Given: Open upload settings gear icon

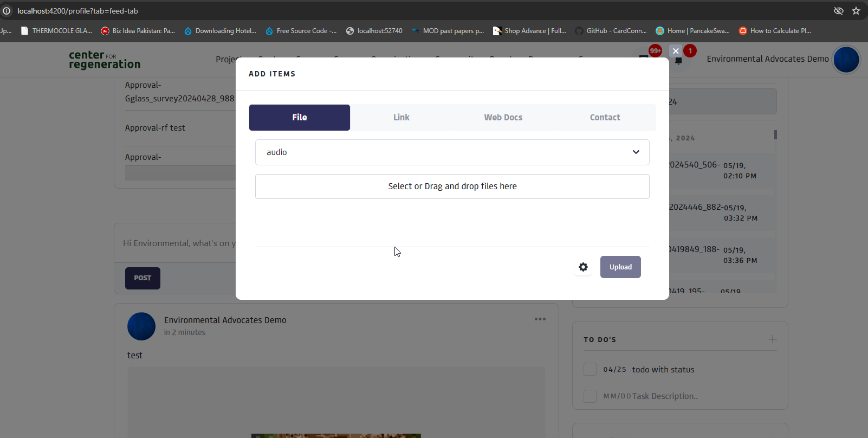Looking at the screenshot, I should (x=583, y=267).
